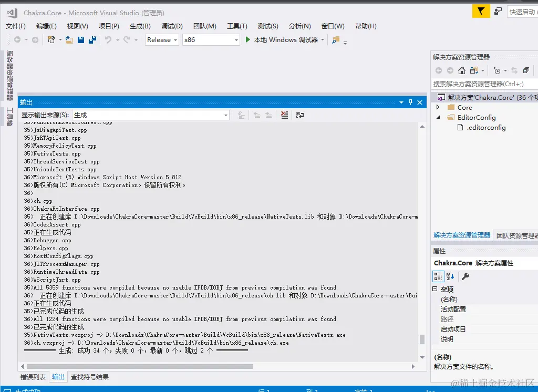Image resolution: width=538 pixels, height=392 pixels.
Task: Open the 工具箱 side tab
Action: pos(9,116)
